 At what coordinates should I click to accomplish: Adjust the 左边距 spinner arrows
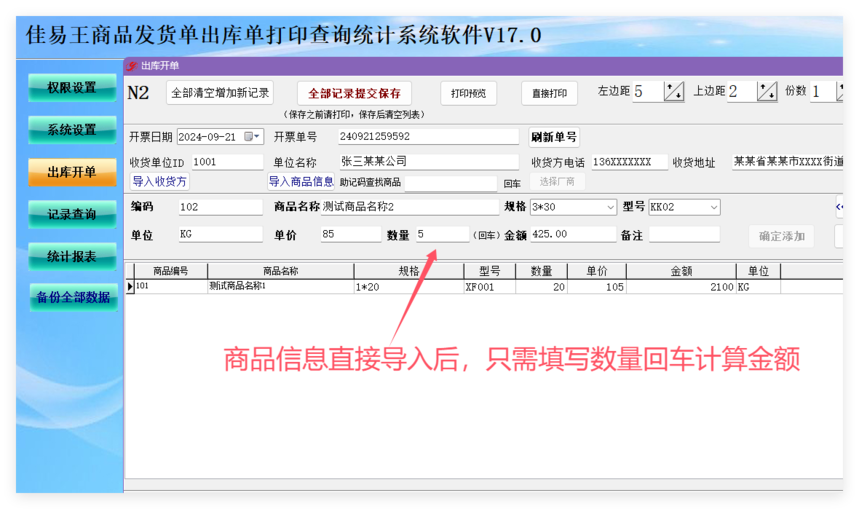pos(674,91)
